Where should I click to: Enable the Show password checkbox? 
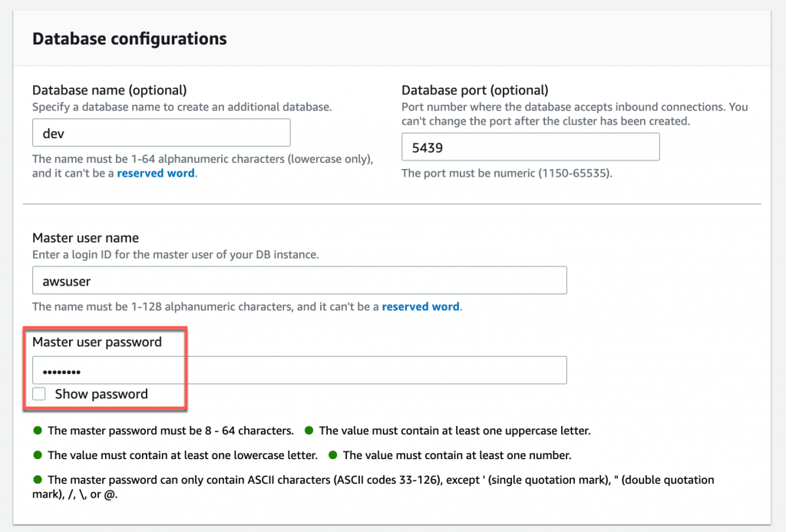click(x=39, y=394)
